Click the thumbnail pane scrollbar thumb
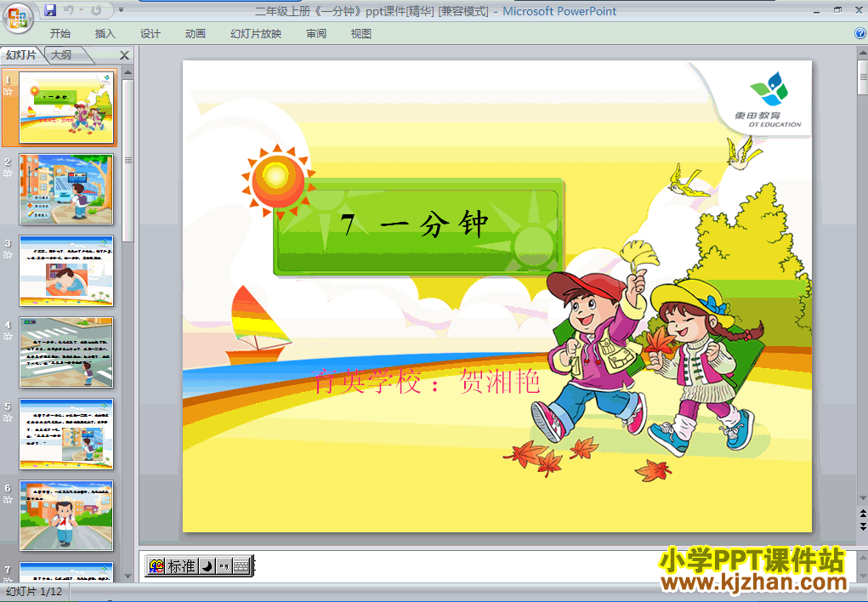 (x=128, y=161)
